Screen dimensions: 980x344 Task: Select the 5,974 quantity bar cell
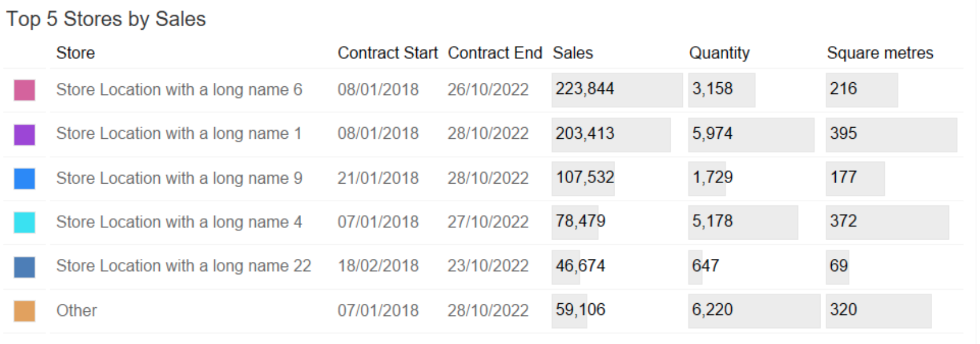pyautogui.click(x=751, y=135)
